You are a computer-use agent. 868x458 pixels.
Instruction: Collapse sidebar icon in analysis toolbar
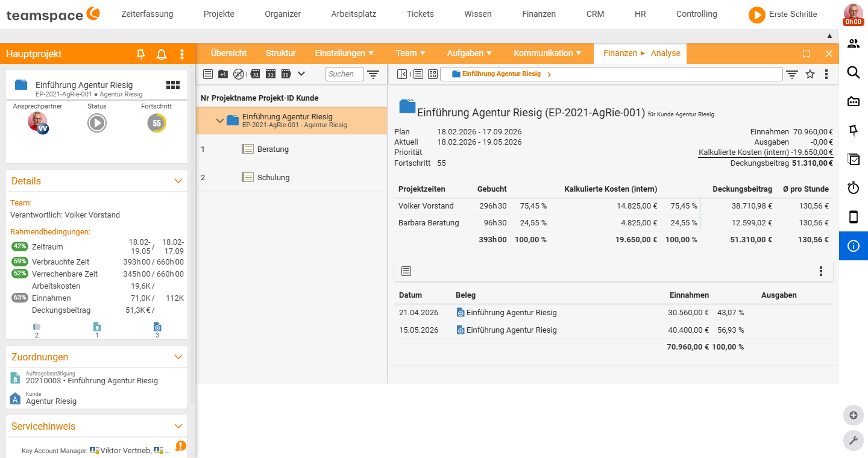tap(402, 74)
